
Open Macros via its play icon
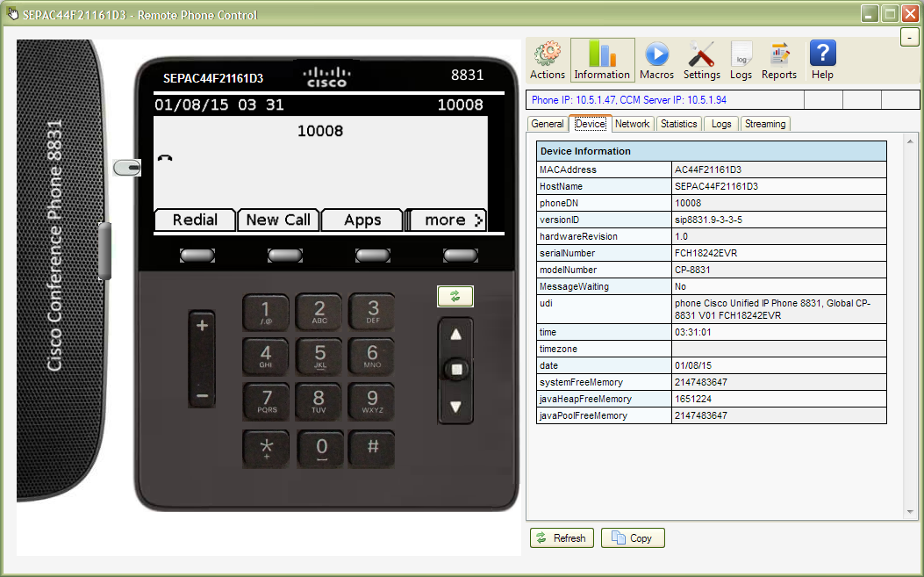656,59
